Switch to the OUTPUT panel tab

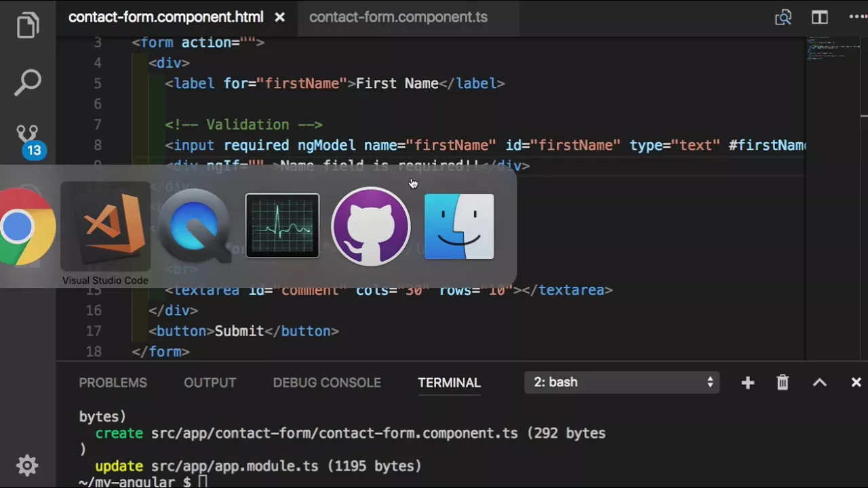210,383
